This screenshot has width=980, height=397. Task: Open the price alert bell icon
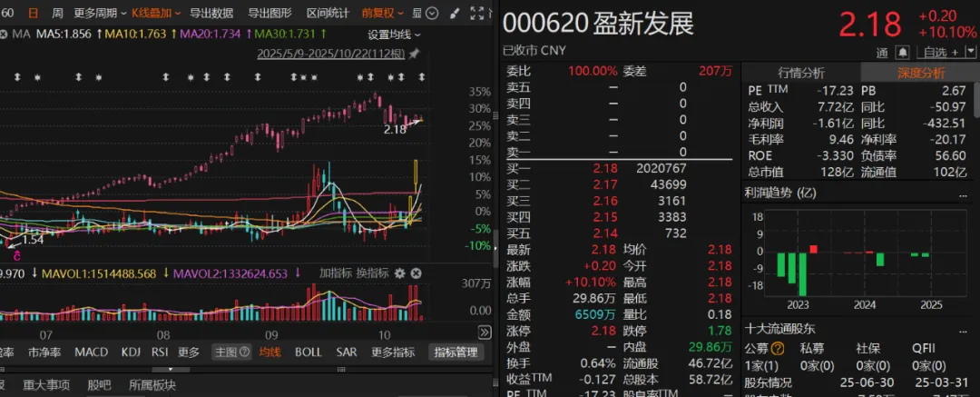[x=902, y=52]
